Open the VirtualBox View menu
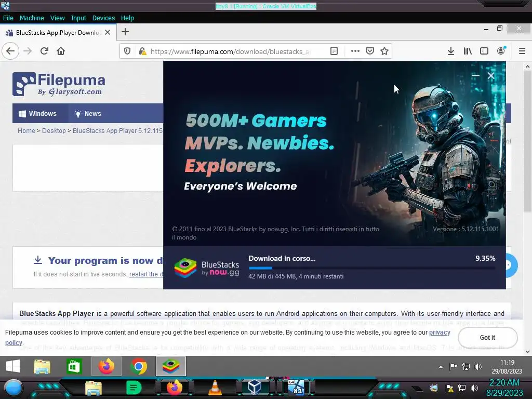 (x=57, y=18)
